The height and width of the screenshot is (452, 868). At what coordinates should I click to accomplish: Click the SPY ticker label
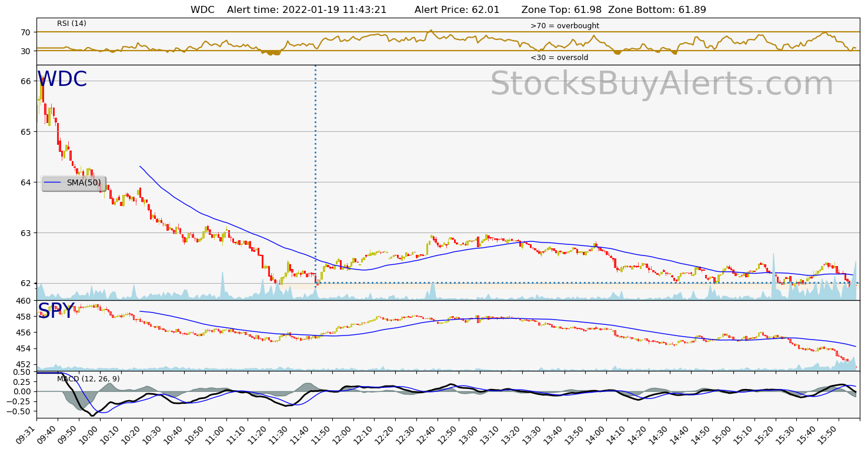(56, 311)
